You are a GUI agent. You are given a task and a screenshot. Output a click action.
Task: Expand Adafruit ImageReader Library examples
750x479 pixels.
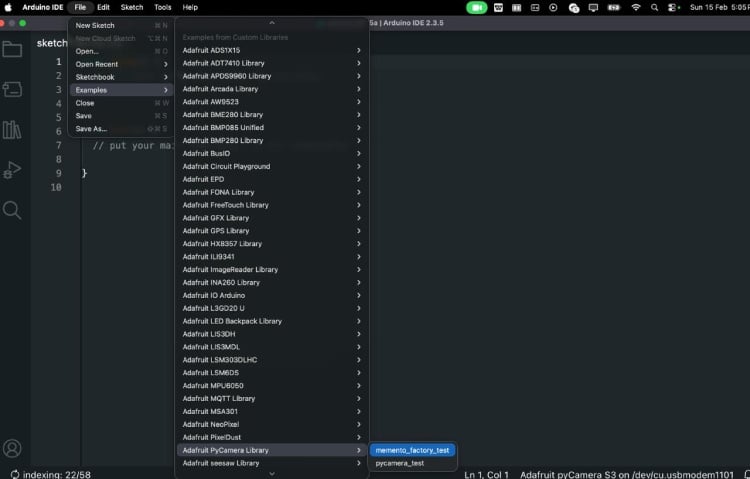coord(272,270)
